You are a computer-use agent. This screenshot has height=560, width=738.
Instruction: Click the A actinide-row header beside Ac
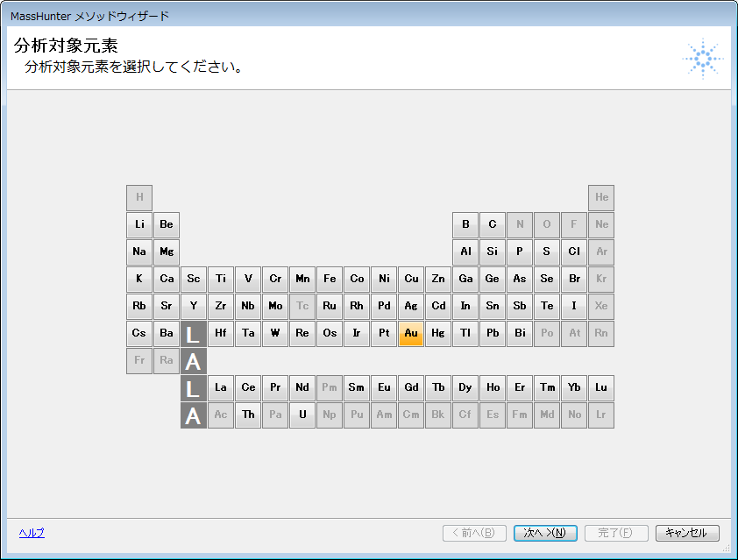(x=194, y=415)
